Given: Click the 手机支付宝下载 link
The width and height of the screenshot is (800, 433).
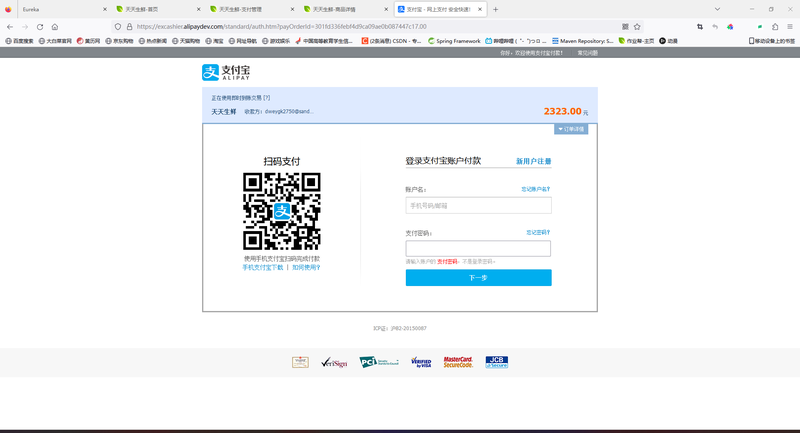Looking at the screenshot, I should coord(262,267).
